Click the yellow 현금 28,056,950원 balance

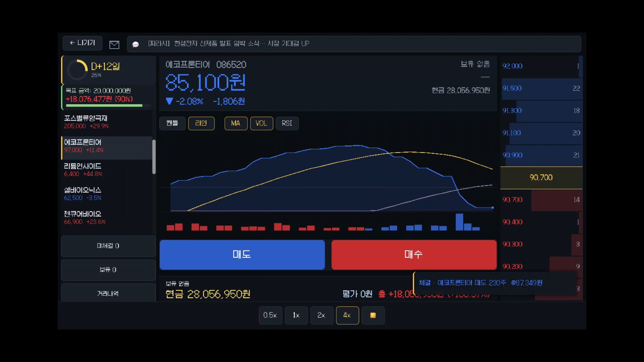[x=208, y=294]
